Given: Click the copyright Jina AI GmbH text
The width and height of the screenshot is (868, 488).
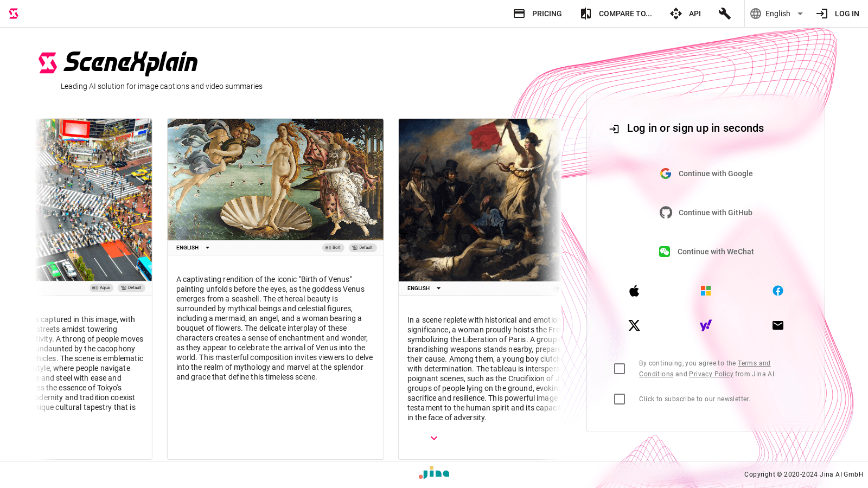Looking at the screenshot, I should click(x=803, y=474).
